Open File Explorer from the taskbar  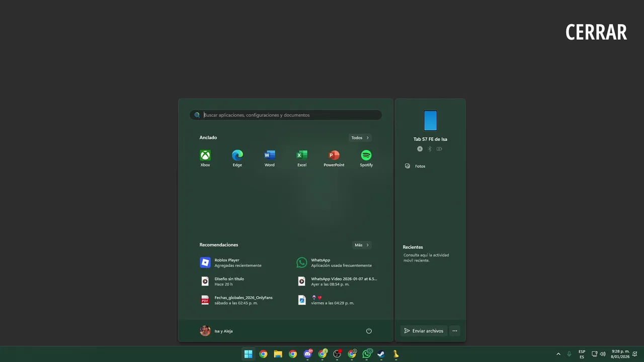278,354
